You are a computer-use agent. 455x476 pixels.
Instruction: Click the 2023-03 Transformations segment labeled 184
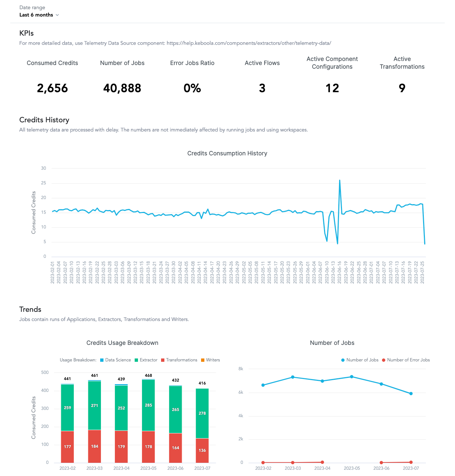pos(95,446)
